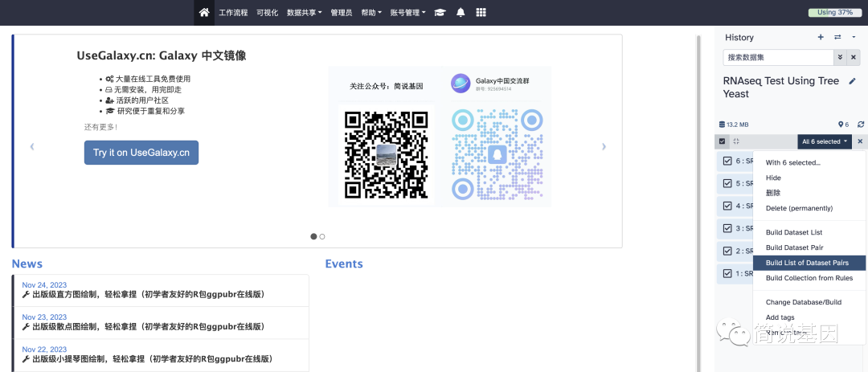Refresh the history list

click(860, 125)
